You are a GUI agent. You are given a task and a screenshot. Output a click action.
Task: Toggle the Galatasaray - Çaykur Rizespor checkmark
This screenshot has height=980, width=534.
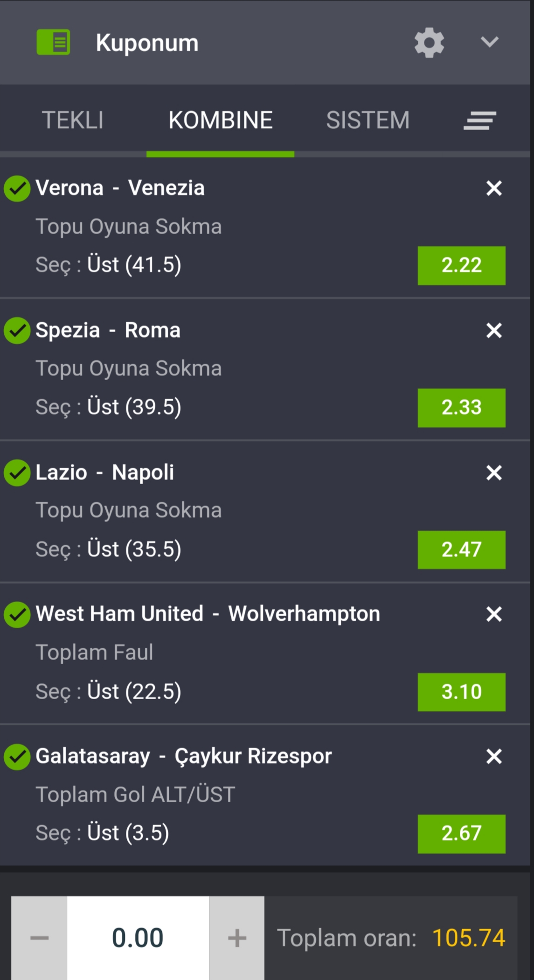pyautogui.click(x=17, y=757)
